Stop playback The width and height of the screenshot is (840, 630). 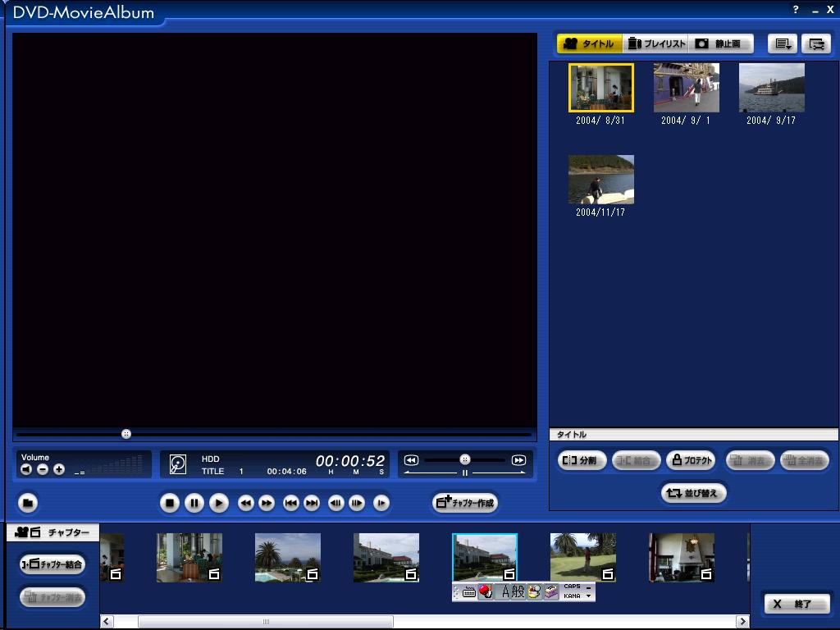click(169, 503)
